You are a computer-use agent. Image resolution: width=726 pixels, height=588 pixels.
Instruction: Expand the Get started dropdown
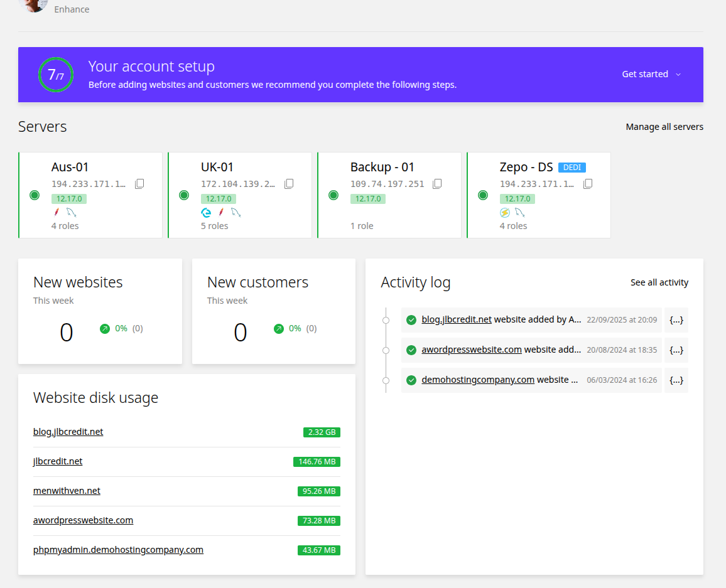[x=651, y=74]
